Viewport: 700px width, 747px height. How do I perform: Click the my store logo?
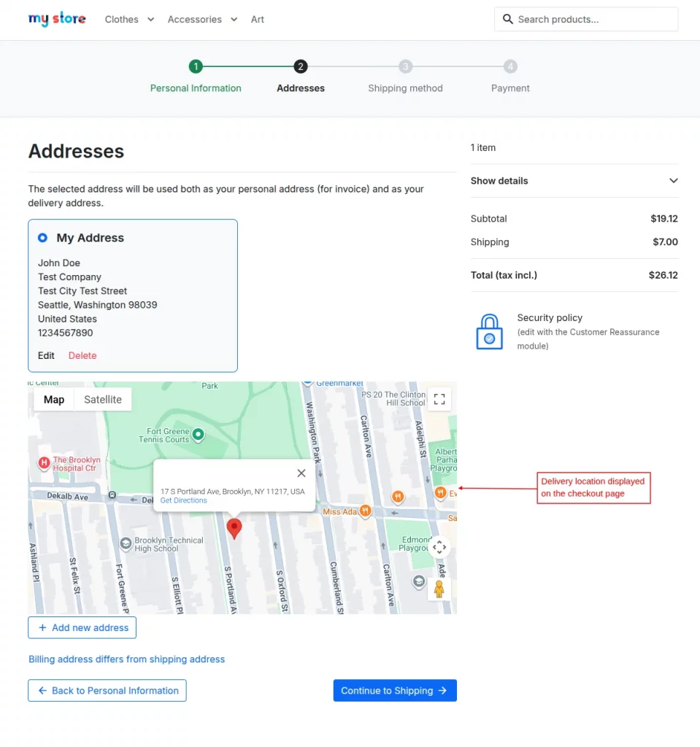click(x=57, y=19)
